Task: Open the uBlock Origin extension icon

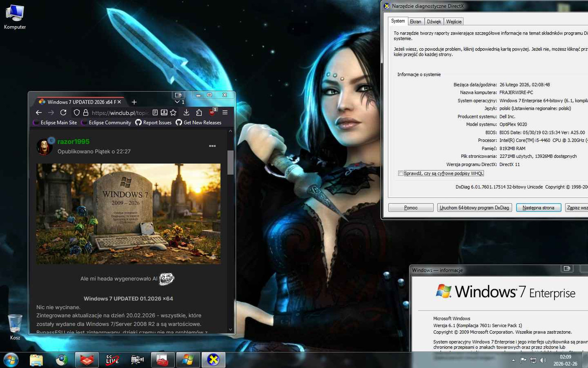Action: click(x=212, y=112)
